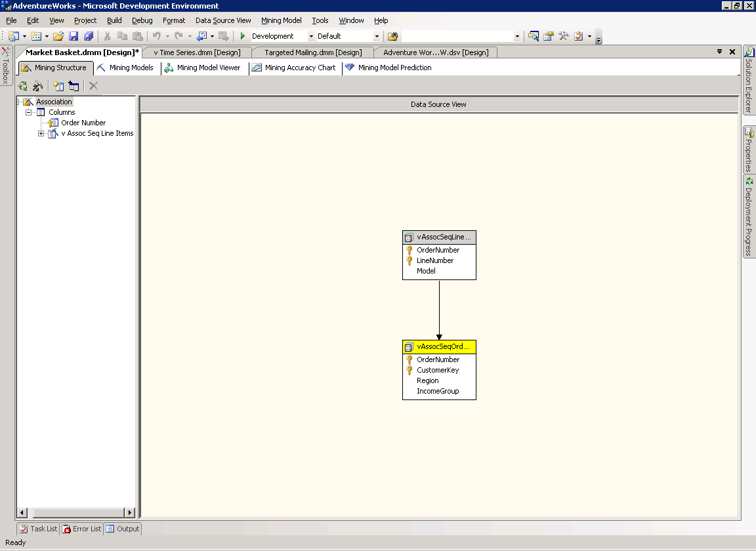Screen dimensions: 756x551
Task: Process the mining structure using the green arrows icon
Action: [x=23, y=87]
